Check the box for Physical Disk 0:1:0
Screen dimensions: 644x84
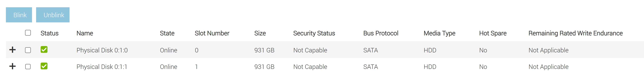coord(28,50)
